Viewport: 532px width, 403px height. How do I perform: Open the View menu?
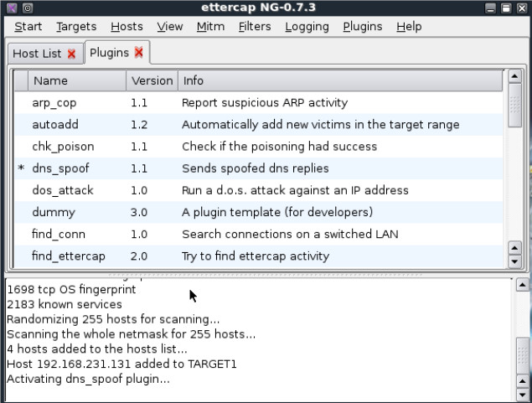click(169, 27)
